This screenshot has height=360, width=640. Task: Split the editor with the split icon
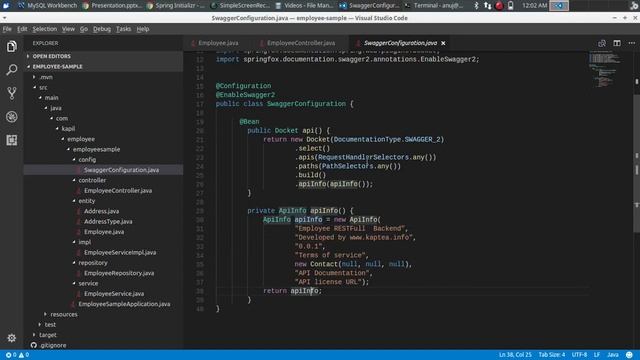pyautogui.click(x=617, y=43)
